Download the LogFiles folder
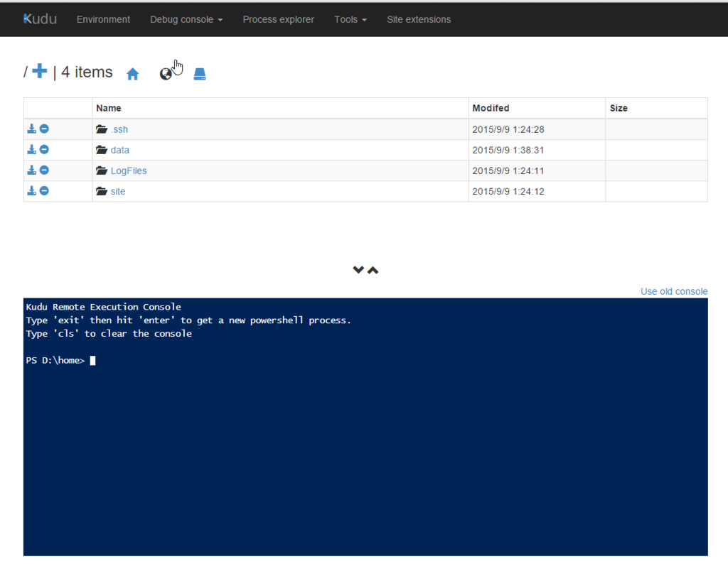728x564 pixels. [x=31, y=170]
